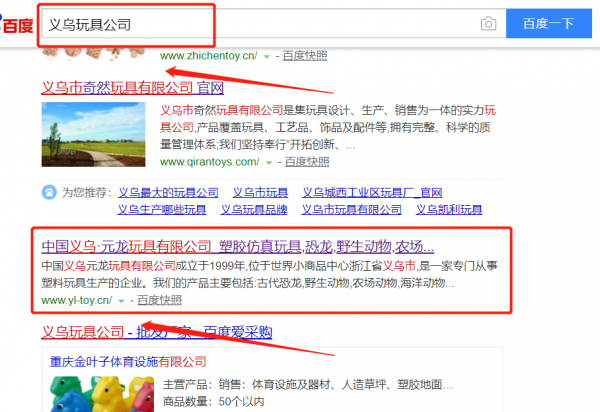Expand the arrow beside www.zhichentoy.cn
The width and height of the screenshot is (600, 412).
click(267, 57)
